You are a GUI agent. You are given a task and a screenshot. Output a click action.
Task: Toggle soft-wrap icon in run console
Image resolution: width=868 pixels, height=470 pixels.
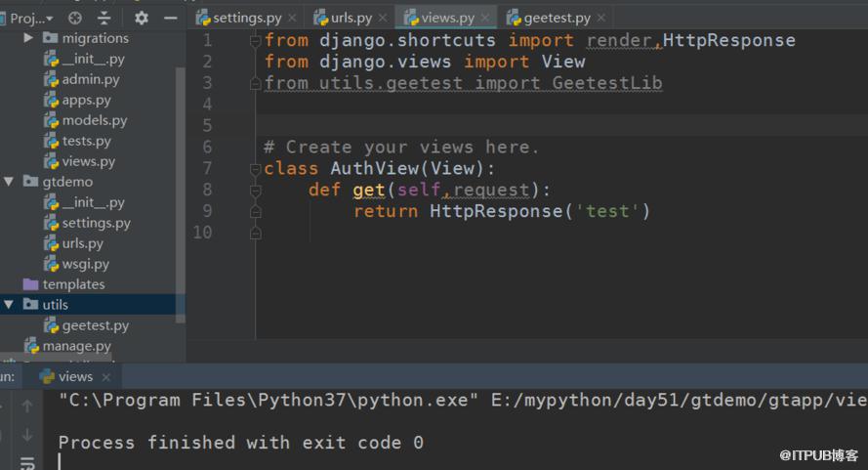[26, 463]
